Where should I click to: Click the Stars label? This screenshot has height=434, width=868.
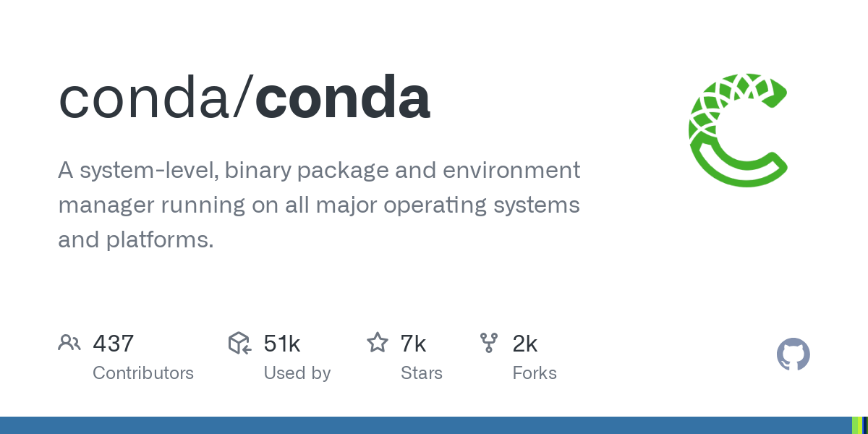(422, 373)
